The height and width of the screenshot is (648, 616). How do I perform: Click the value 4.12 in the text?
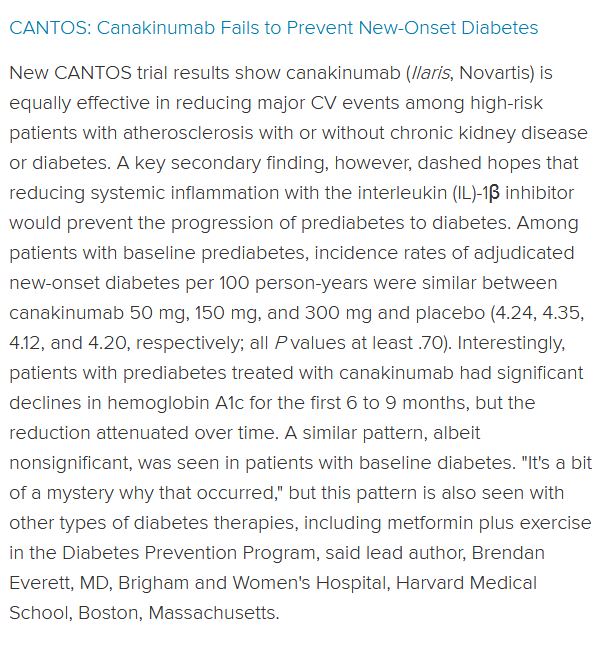[25, 343]
